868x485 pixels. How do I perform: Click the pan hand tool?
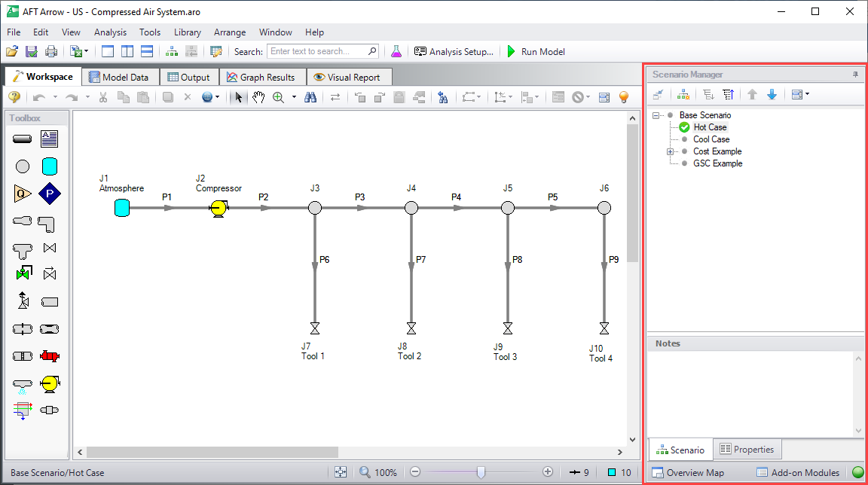tap(258, 97)
